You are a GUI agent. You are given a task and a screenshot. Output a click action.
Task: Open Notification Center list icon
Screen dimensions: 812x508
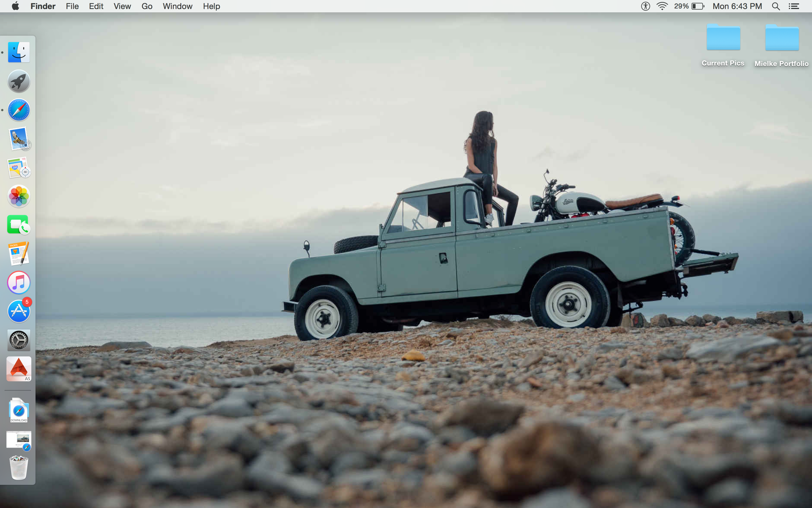pos(794,6)
